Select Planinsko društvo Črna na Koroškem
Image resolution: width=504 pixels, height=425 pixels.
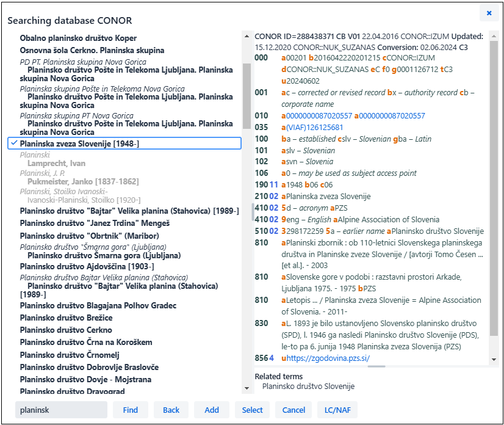(86, 342)
